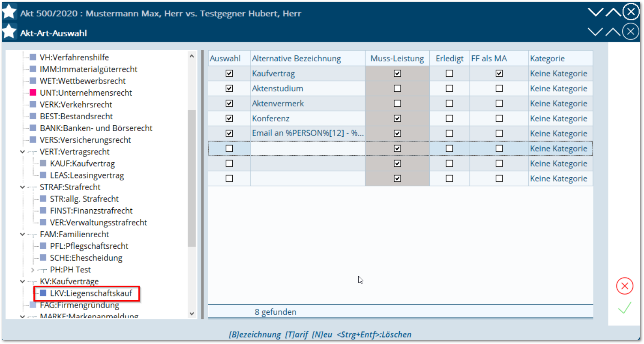Image resolution: width=644 pixels, height=344 pixels.
Task: Cancel with the red circled X icon
Action: point(625,286)
